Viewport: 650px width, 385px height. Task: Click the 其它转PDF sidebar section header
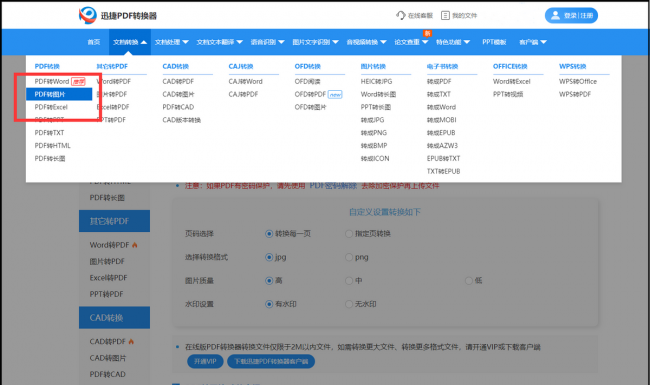[x=114, y=221]
